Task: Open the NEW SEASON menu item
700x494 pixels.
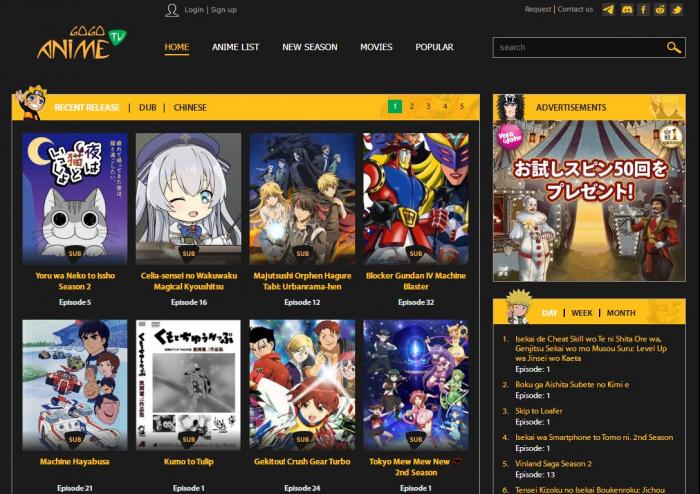Action: coord(310,47)
